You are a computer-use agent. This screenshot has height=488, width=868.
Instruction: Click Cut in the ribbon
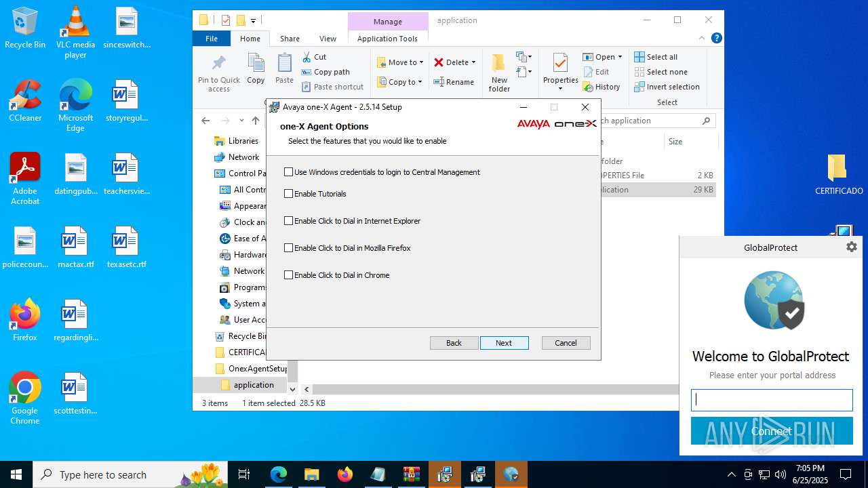click(x=314, y=57)
